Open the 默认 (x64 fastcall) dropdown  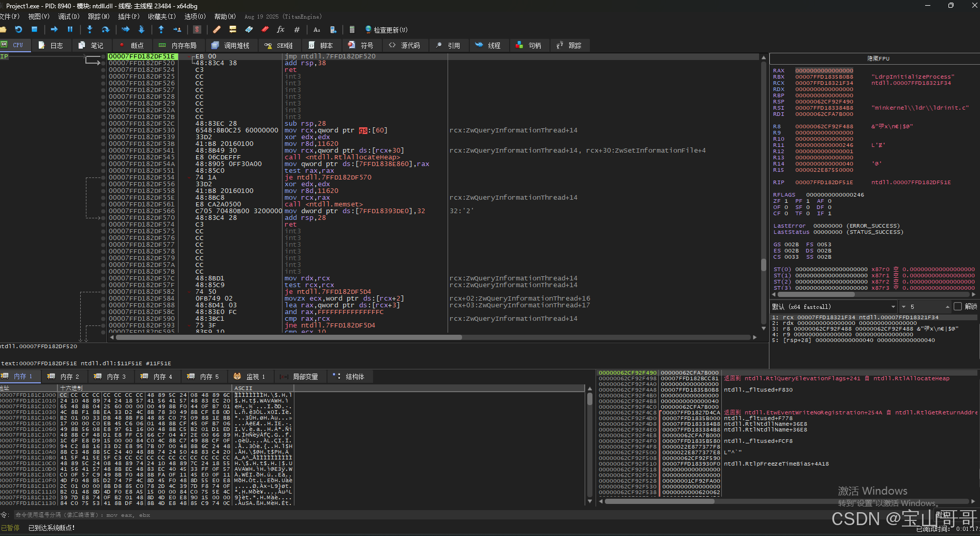click(x=834, y=307)
